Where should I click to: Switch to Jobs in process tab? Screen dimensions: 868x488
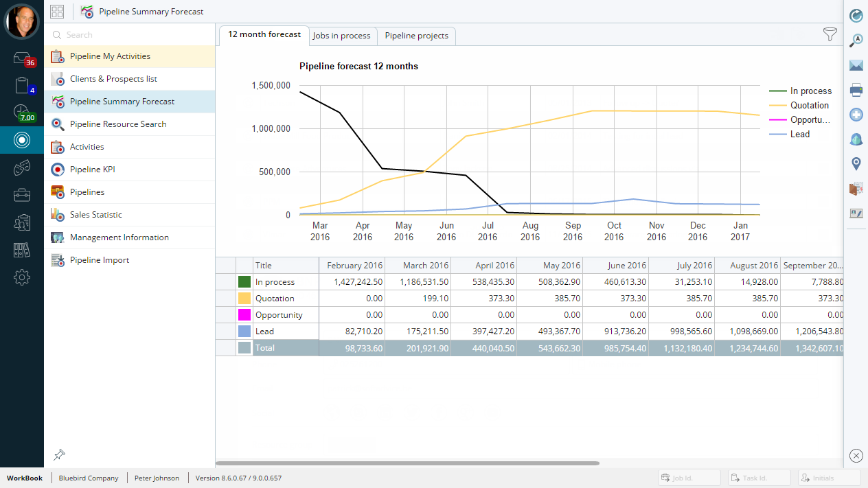(341, 36)
